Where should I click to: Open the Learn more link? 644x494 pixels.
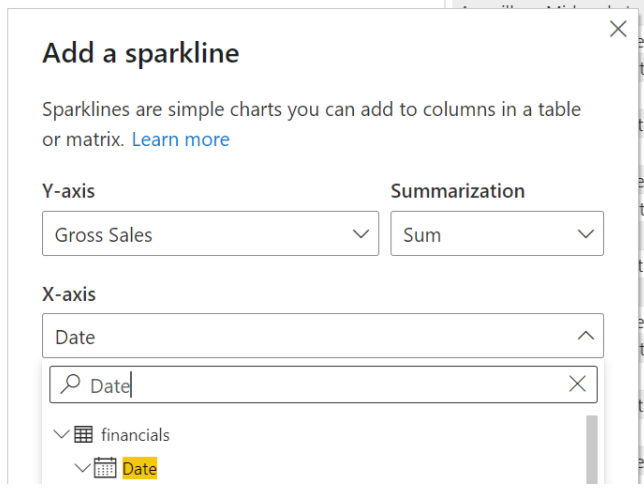coord(180,140)
